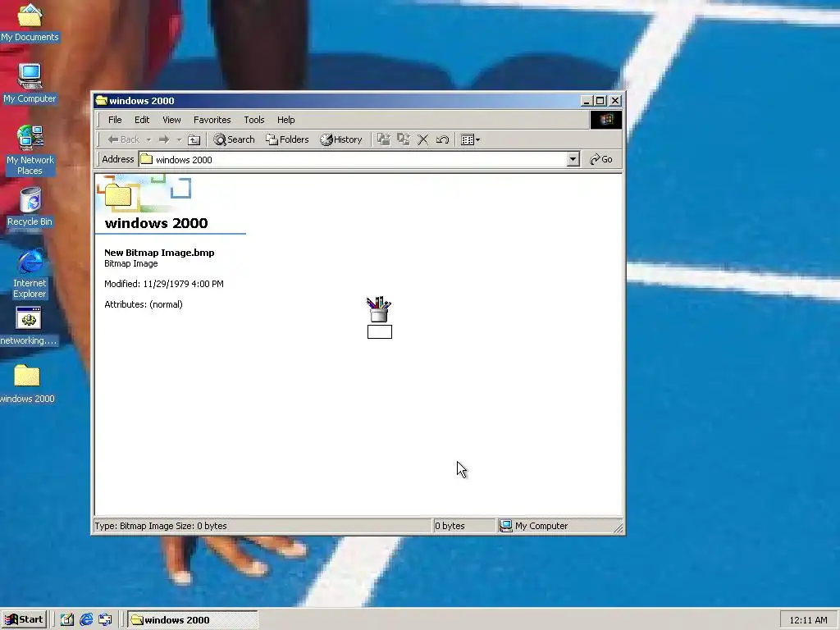
Task: Open the Search pane
Action: click(234, 139)
